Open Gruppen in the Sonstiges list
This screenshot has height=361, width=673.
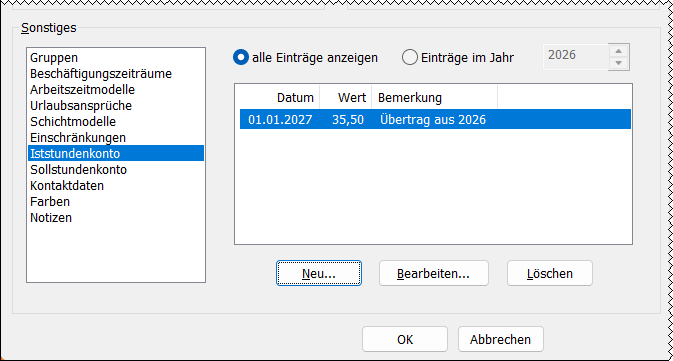(116, 58)
